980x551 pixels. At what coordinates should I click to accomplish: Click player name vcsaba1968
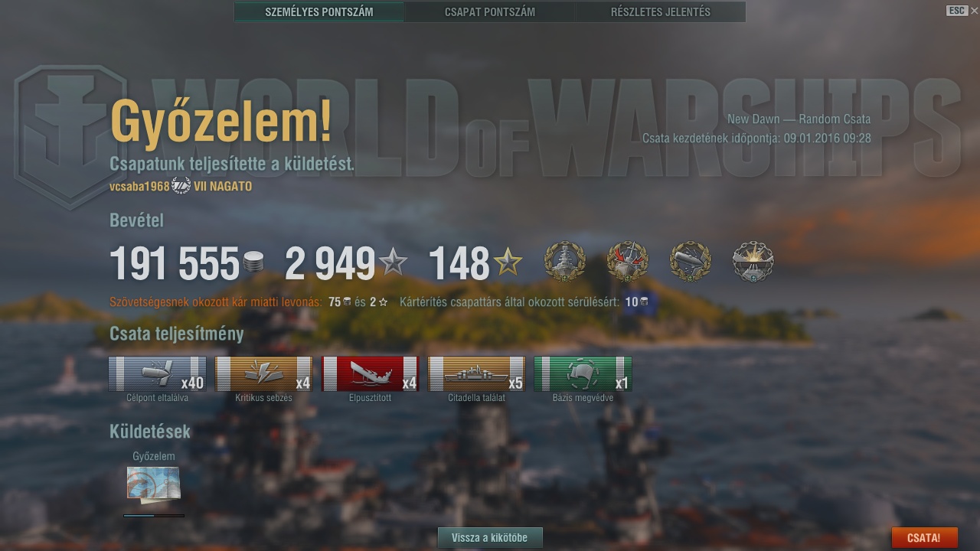tap(139, 186)
